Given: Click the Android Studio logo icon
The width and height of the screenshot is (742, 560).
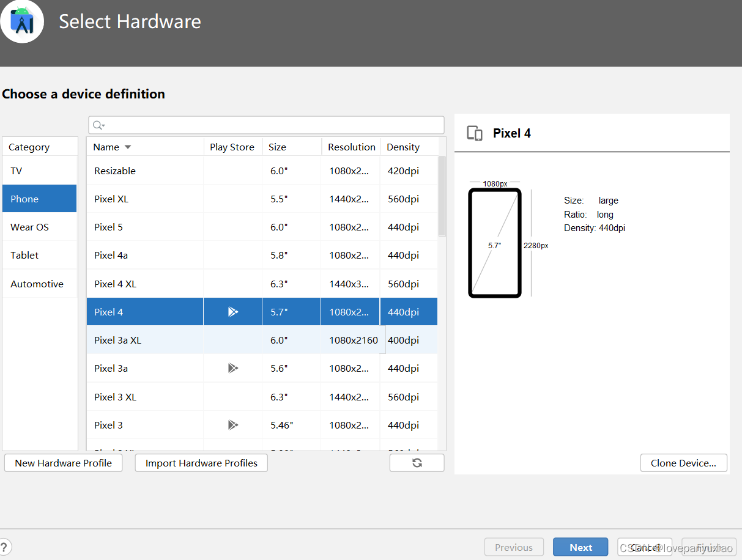Looking at the screenshot, I should tap(22, 22).
